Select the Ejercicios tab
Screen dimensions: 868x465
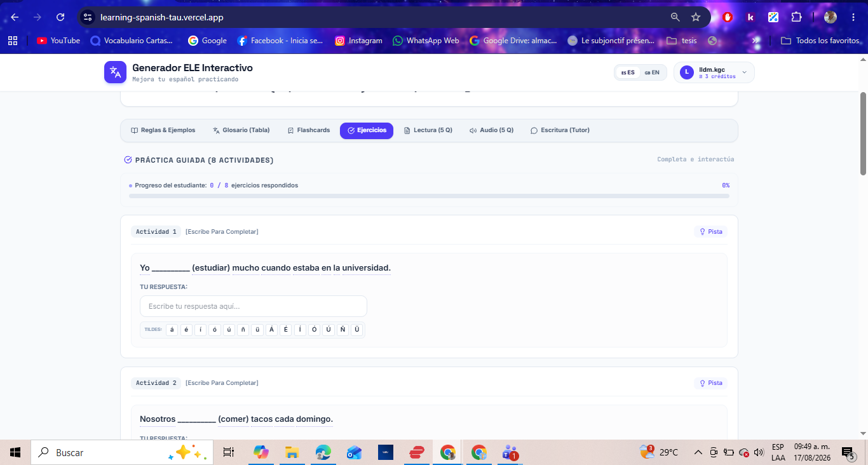(x=367, y=130)
